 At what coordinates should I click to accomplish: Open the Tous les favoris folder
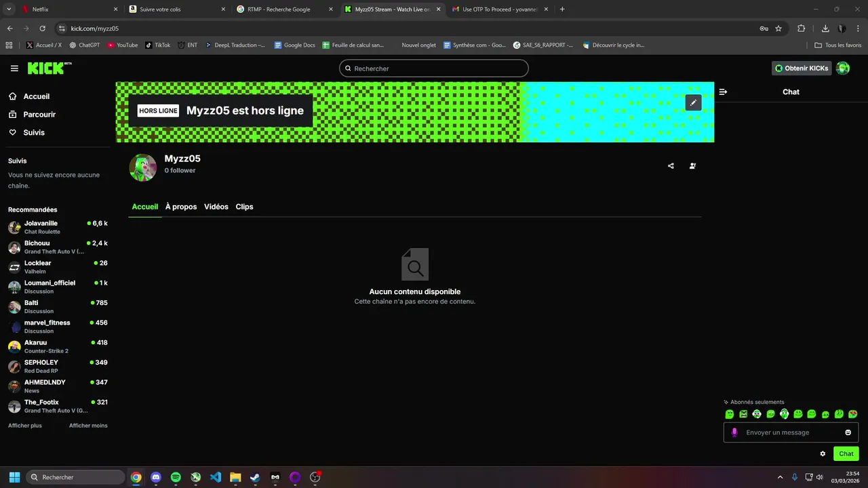coord(838,45)
